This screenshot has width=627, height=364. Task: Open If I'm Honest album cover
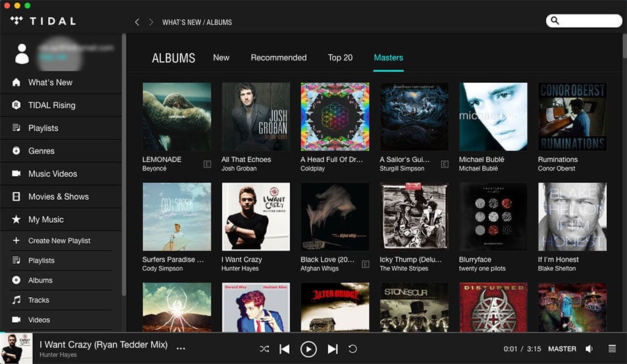[573, 216]
